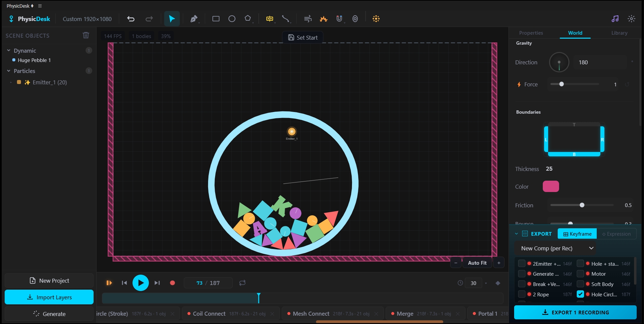Viewport: 644px width, 324px height.
Task: Check the Break +Ve... recording checkbox
Action: click(x=522, y=284)
